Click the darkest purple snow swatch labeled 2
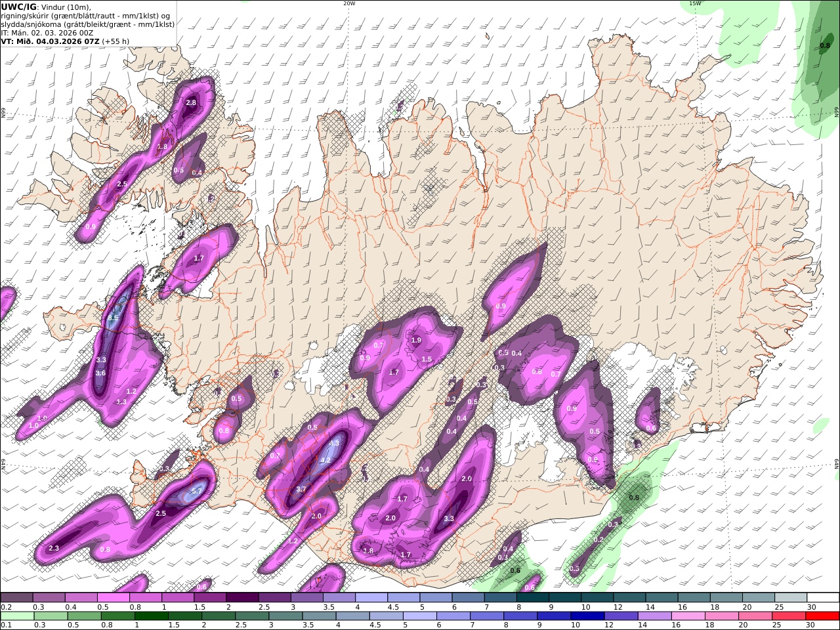This screenshot has width=840, height=630. [x=242, y=598]
